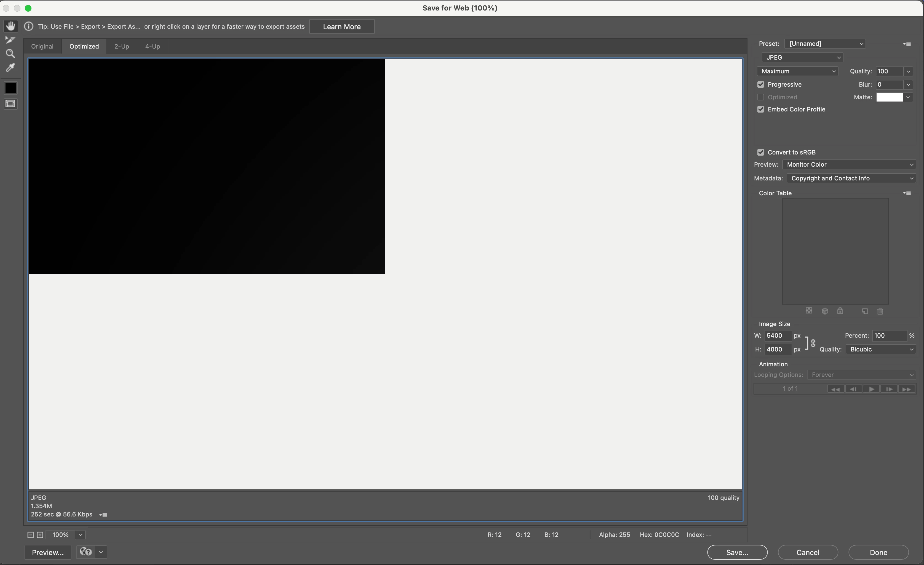Uncheck Embed Color Profile
Screen dimensions: 924x565
click(760, 109)
